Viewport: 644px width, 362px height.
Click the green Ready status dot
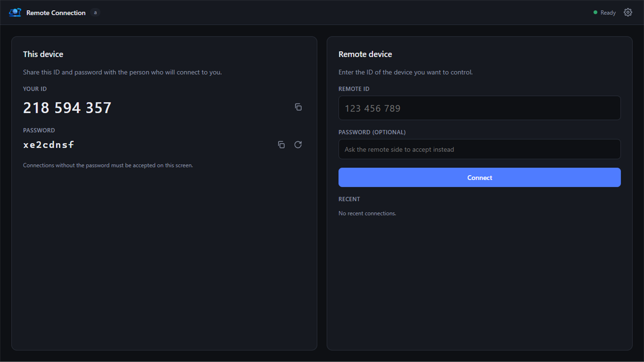point(595,12)
